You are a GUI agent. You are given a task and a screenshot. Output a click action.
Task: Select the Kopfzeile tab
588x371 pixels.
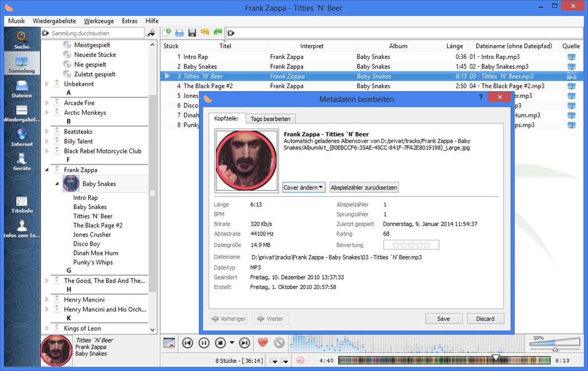pyautogui.click(x=227, y=118)
